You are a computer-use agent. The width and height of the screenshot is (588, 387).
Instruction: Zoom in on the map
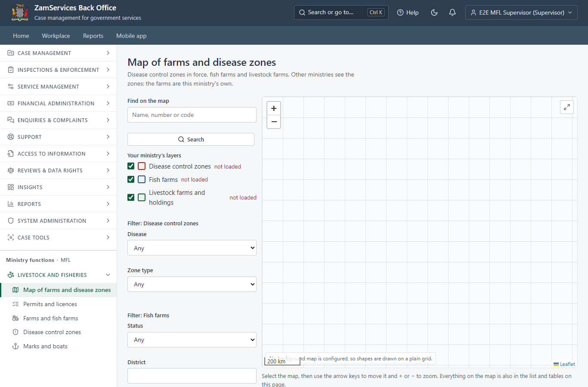274,108
